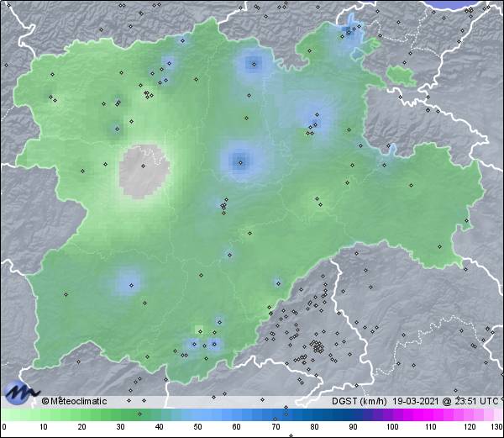Click the scale label 90

pyautogui.click(x=353, y=427)
